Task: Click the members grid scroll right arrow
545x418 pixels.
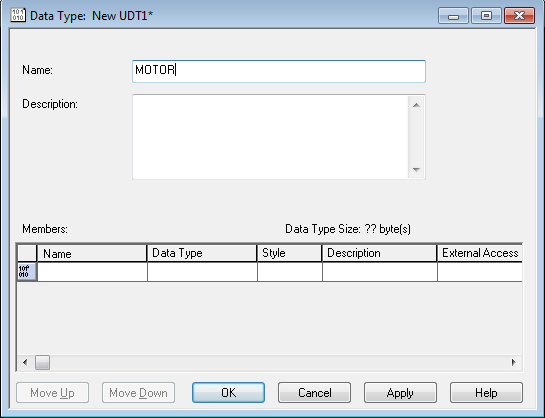Action: [x=514, y=362]
